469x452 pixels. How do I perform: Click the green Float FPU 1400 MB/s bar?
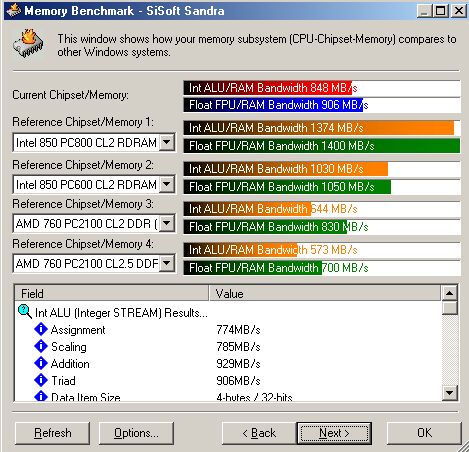pyautogui.click(x=322, y=146)
